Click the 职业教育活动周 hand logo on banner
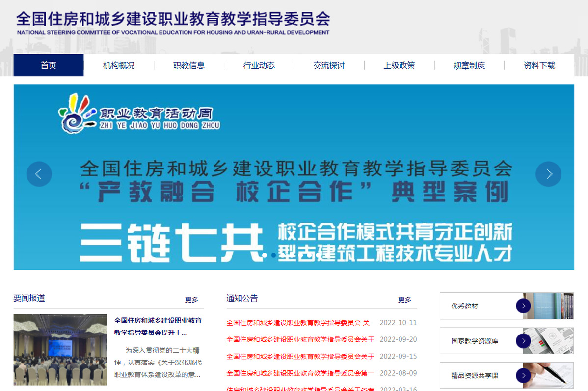 [x=77, y=113]
